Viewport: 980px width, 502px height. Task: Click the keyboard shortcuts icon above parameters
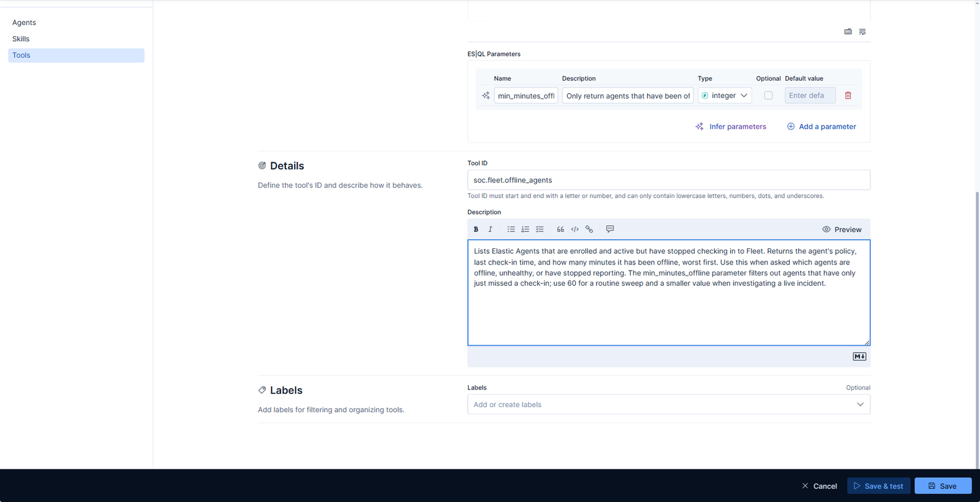[848, 32]
